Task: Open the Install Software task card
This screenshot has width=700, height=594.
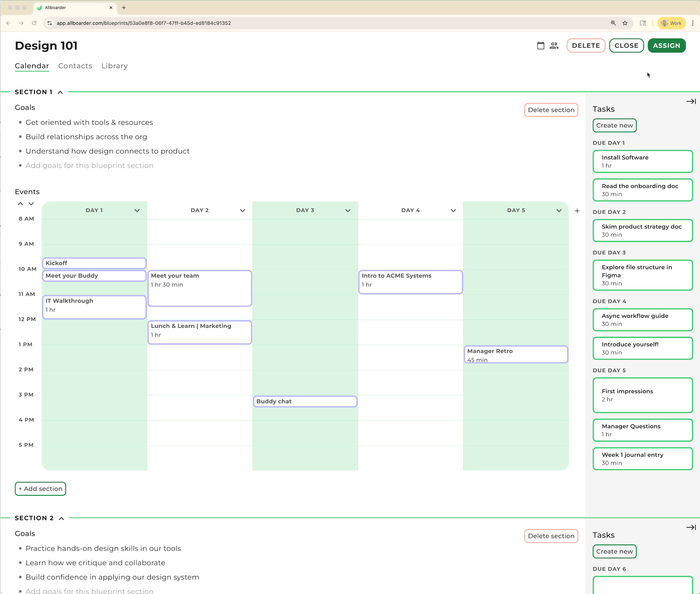Action: pos(642,161)
